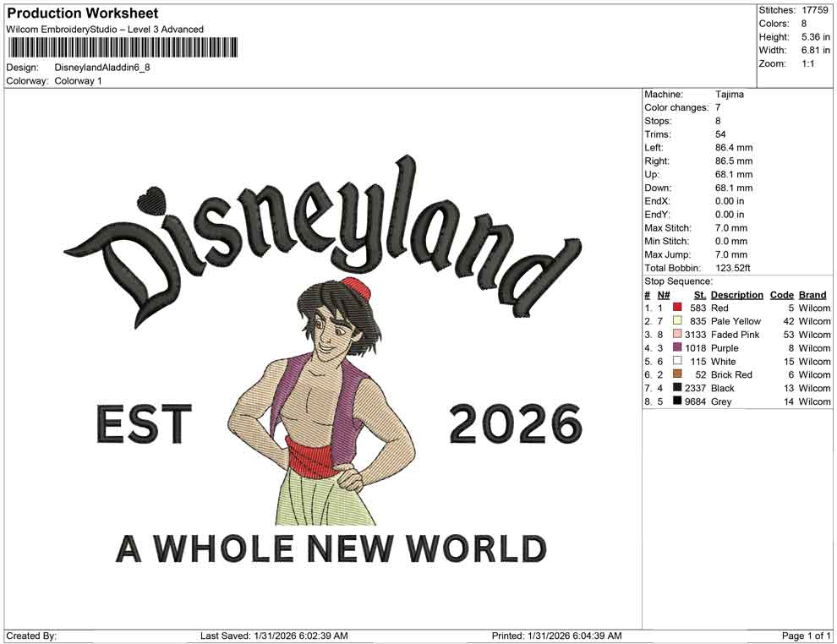Viewport: 837px width, 644px height.
Task: Click the 'Stop Sequence:' label
Action: coord(678,281)
